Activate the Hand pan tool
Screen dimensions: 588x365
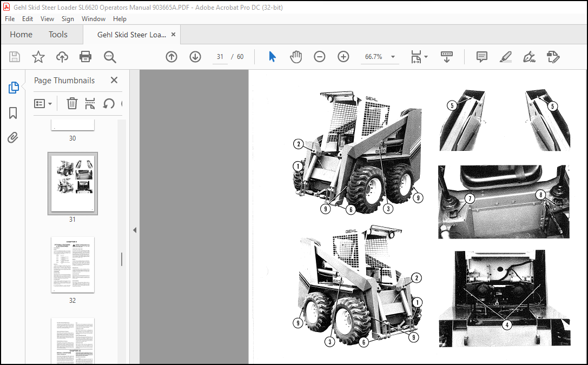click(296, 57)
